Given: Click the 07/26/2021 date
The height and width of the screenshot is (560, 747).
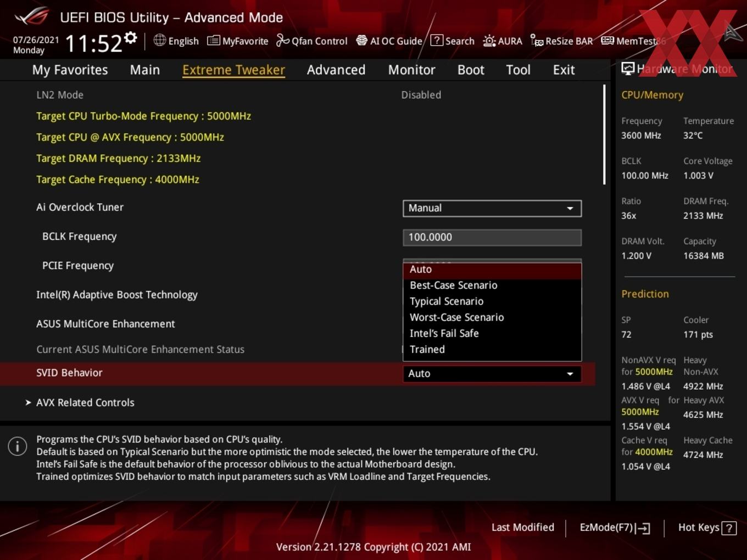Looking at the screenshot, I should coord(36,40).
